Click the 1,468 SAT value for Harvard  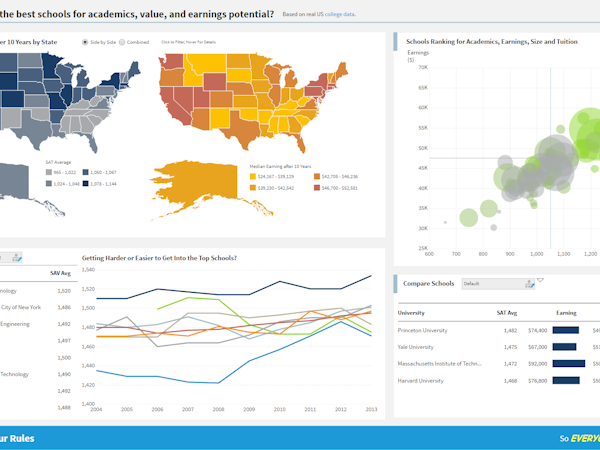point(510,381)
